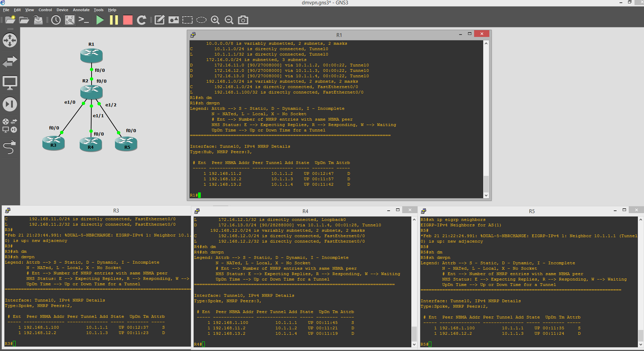Stop all running devices

coord(128,20)
